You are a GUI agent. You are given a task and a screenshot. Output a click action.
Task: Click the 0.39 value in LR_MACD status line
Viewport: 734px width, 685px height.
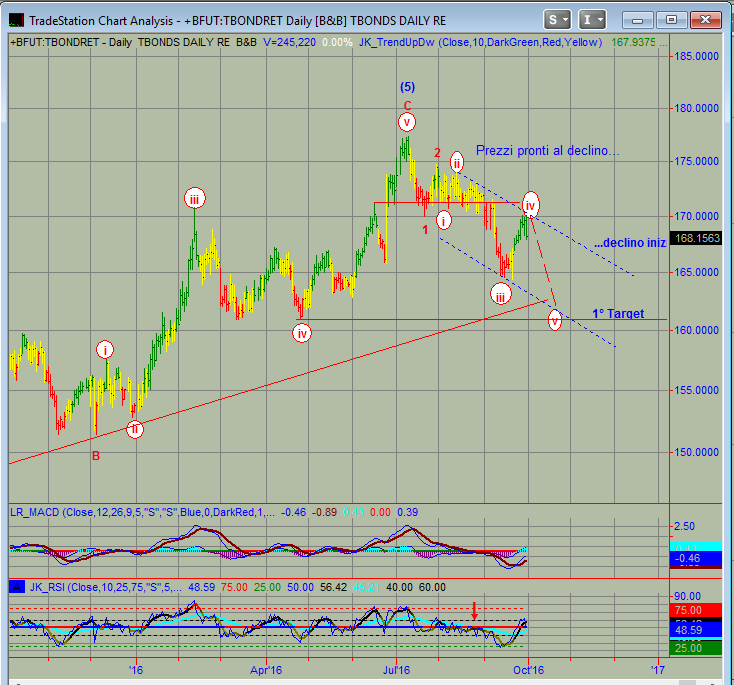[407, 512]
